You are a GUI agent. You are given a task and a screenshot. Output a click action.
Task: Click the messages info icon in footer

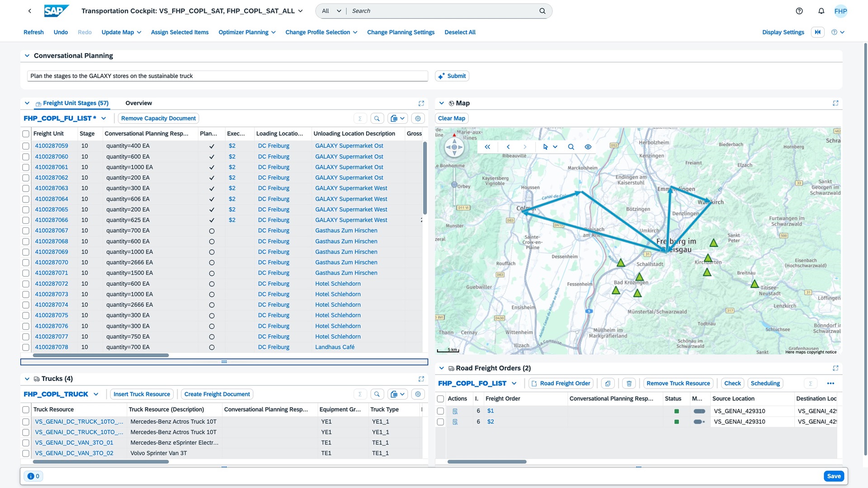point(33,476)
